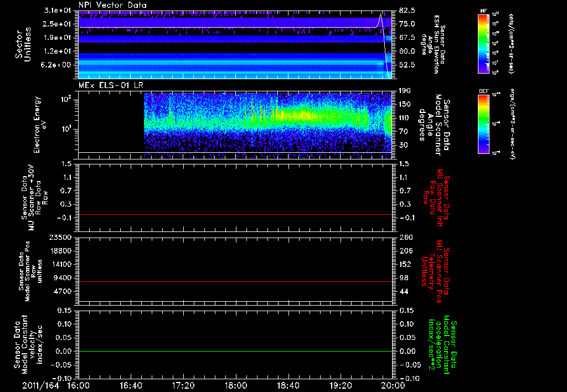Click the 'ESH Sun Elevation Angle degree' axis label

click(433, 44)
